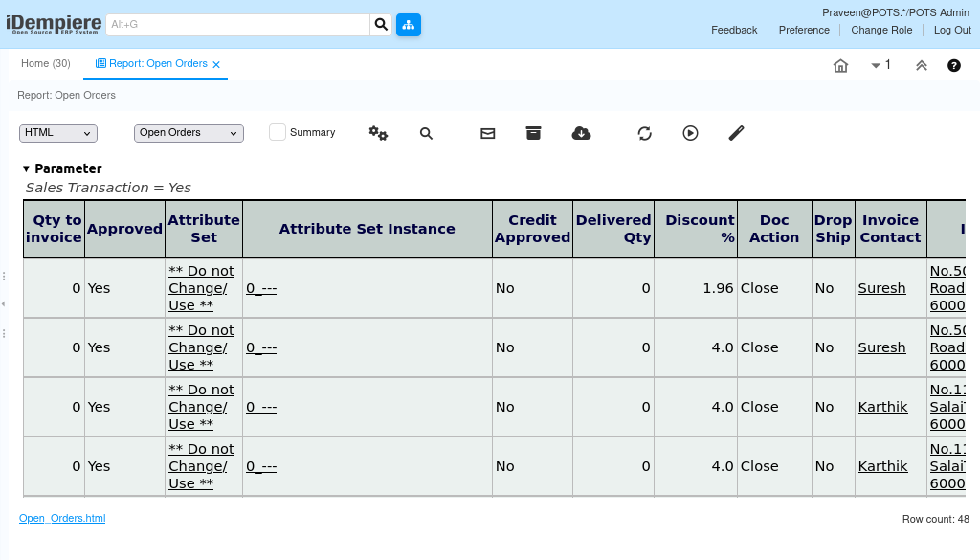Open the help question mark icon
Viewport: 980px width, 560px height.
[954, 66]
